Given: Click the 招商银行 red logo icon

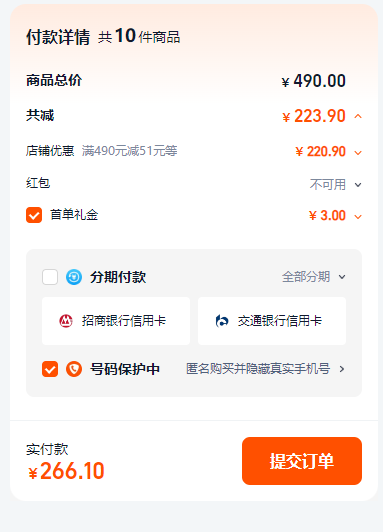Looking at the screenshot, I should pyautogui.click(x=66, y=321).
